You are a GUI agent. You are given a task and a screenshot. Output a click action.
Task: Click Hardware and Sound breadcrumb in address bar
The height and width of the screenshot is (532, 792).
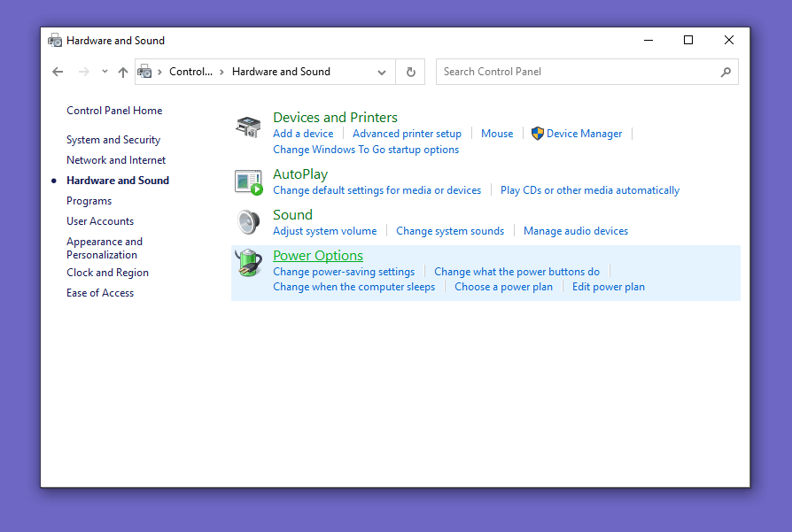coord(282,72)
